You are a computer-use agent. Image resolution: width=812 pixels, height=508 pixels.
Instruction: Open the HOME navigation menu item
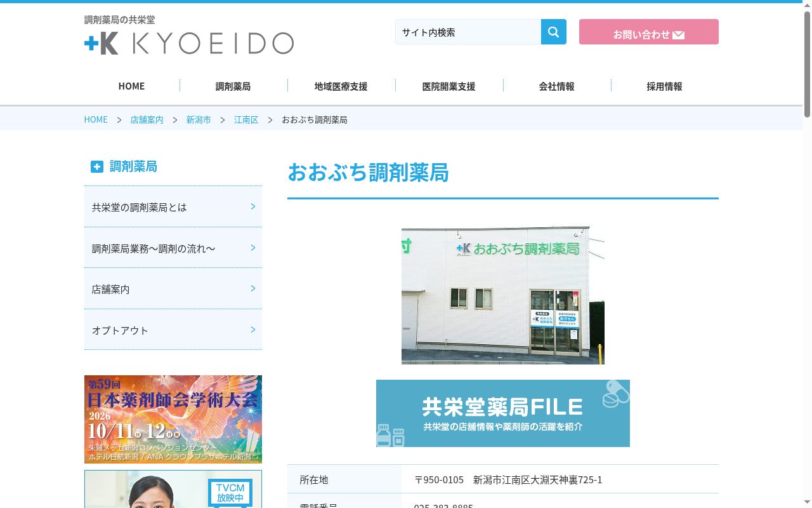tap(131, 86)
